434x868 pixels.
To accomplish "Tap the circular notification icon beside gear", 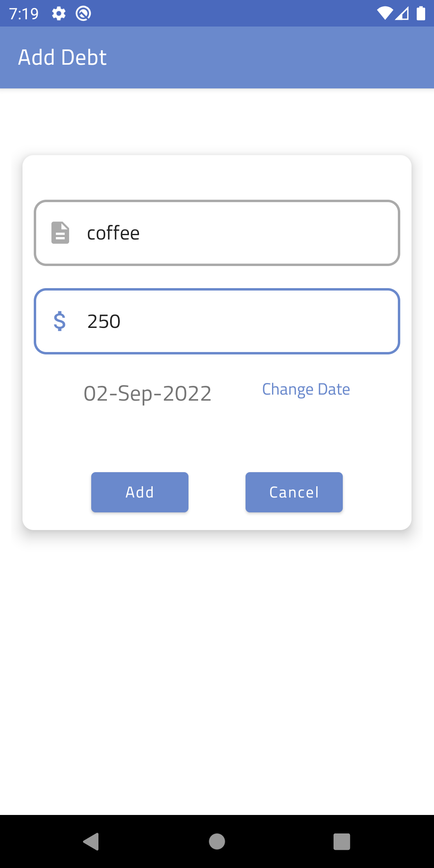I will tap(83, 14).
